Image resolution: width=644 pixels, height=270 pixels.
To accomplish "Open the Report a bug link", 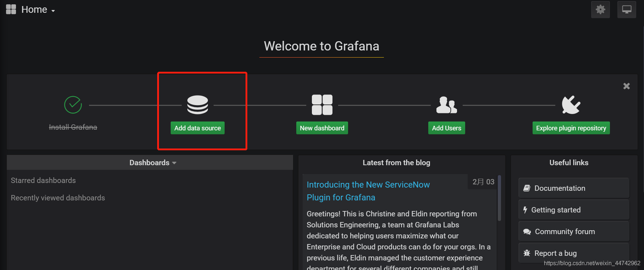I will pyautogui.click(x=574, y=253).
